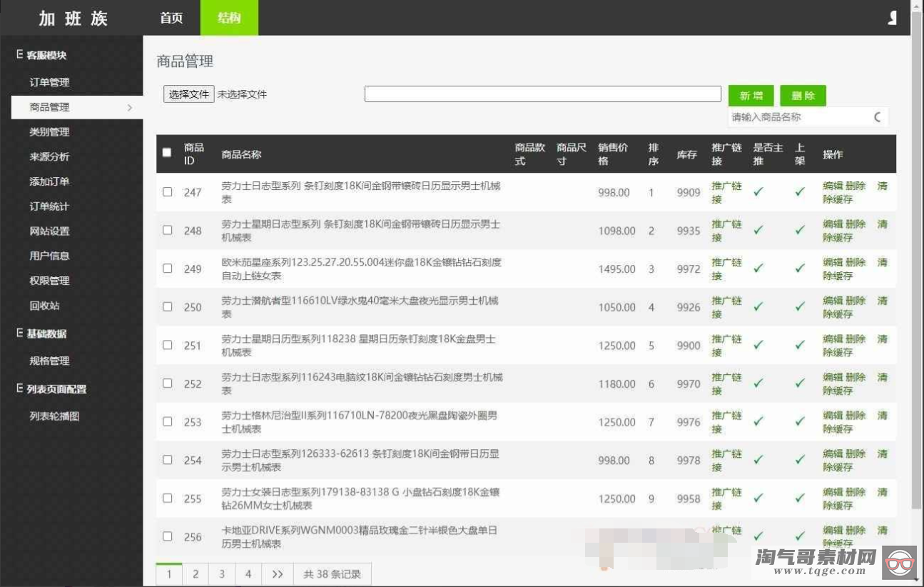Open 网站设置 in the sidebar
The height and width of the screenshot is (587, 924).
(x=49, y=231)
